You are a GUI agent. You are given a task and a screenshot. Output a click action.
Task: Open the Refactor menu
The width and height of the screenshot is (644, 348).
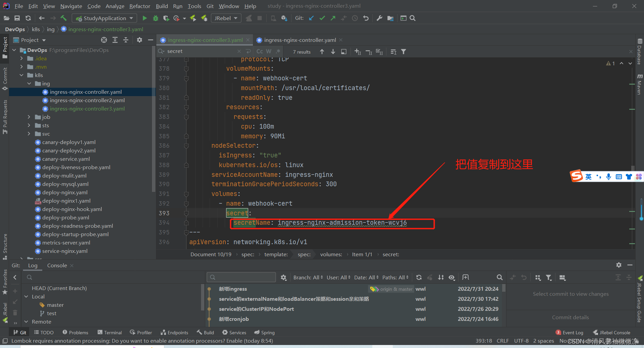140,6
